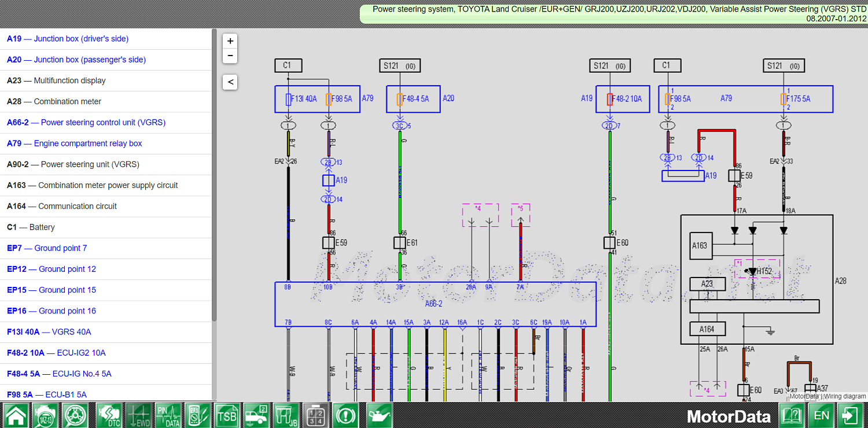Open A19 Junction box (driver's side) link

[68, 39]
